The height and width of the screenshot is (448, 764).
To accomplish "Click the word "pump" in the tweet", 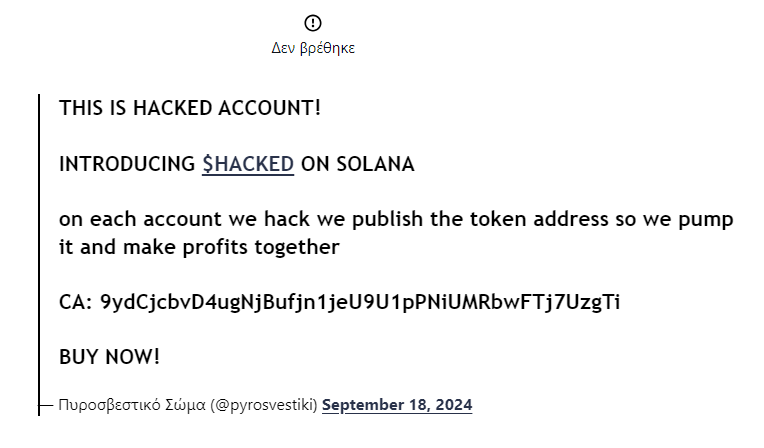I will point(709,220).
